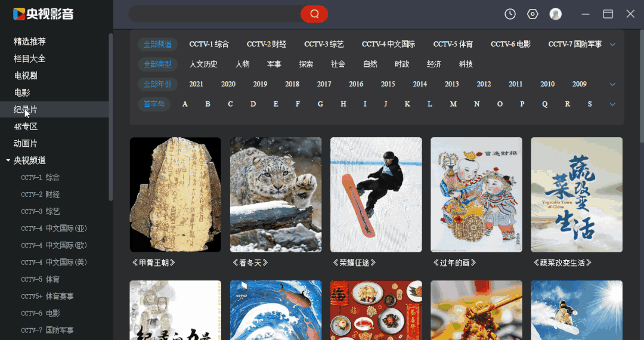The height and width of the screenshot is (340, 644).
Task: Open the hexagon settings icon
Action: point(532,14)
